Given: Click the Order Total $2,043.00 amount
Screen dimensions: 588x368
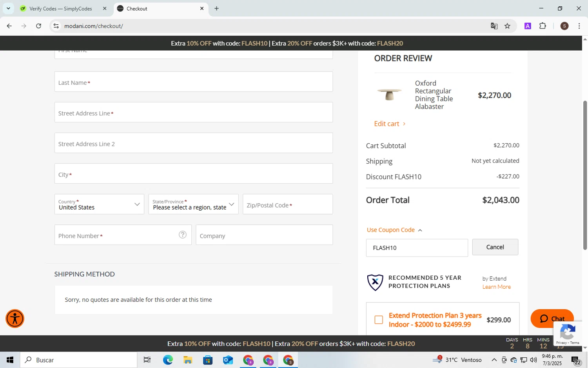Looking at the screenshot, I should pos(501,200).
